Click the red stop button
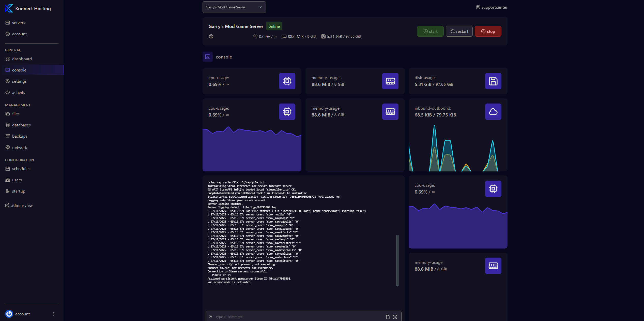Viewport: 644px width, 321px height. tap(488, 31)
